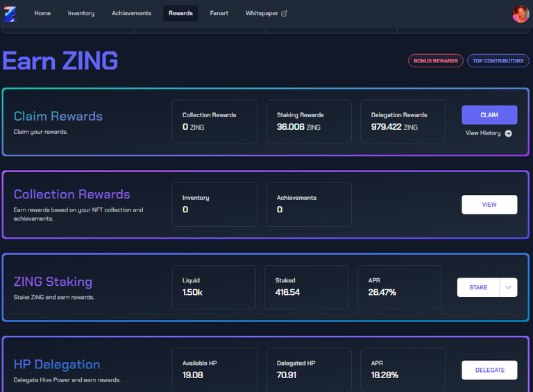Click the Claim Rewards title
The width and height of the screenshot is (533, 392).
pyautogui.click(x=58, y=116)
